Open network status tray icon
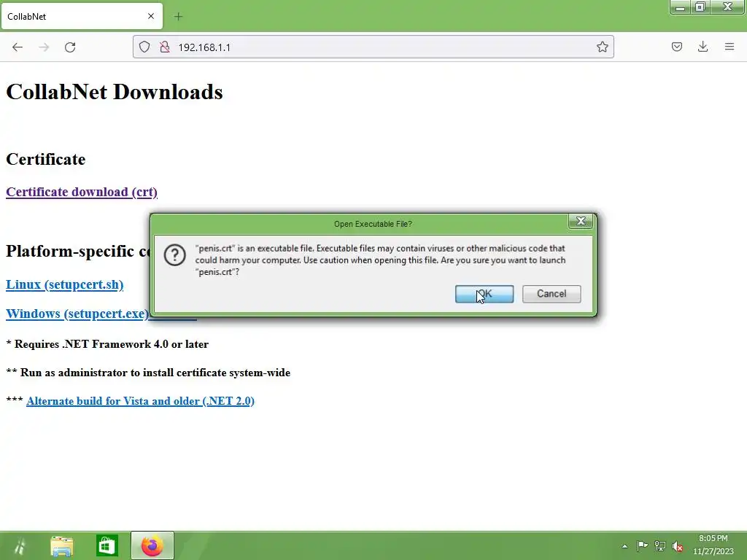747x560 pixels. point(659,545)
